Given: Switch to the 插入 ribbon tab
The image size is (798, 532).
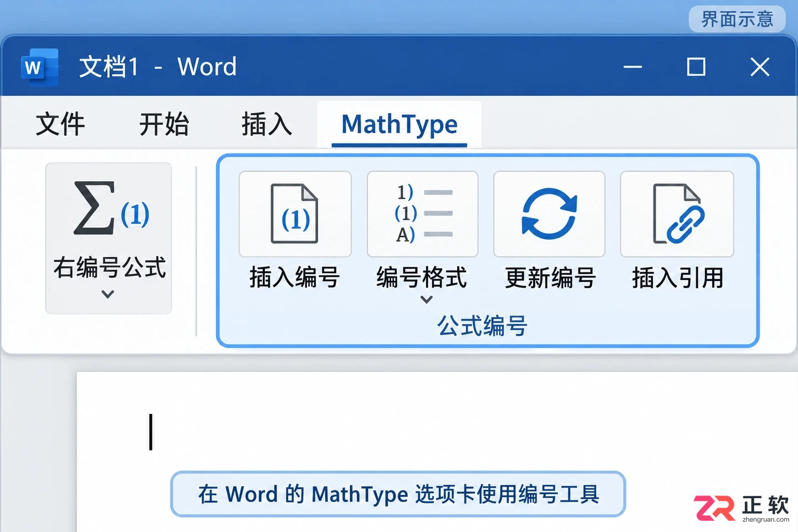Looking at the screenshot, I should pyautogui.click(x=267, y=124).
